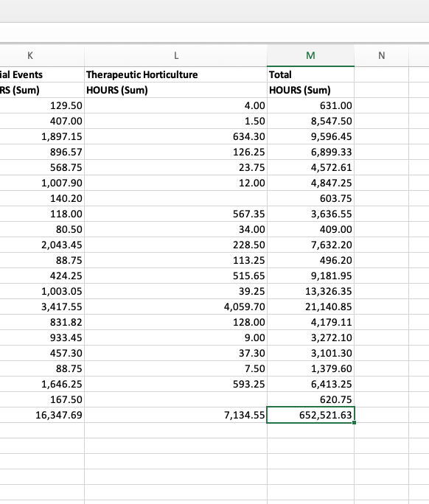Select cell with value 3,417.55

tap(42, 307)
